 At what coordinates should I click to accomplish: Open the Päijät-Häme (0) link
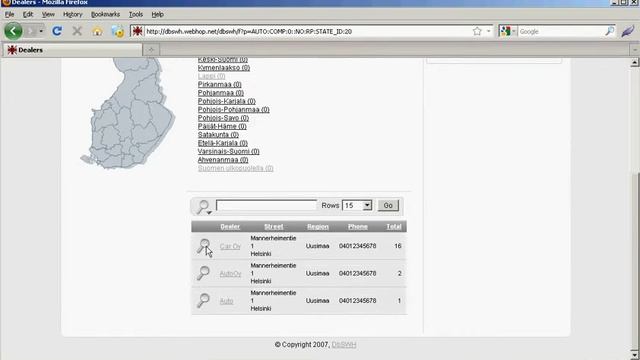click(222, 126)
